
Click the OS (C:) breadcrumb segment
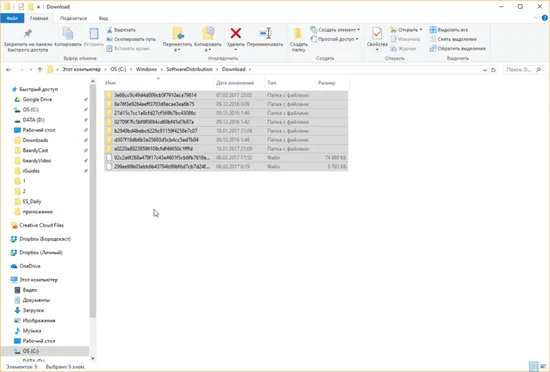(x=118, y=69)
